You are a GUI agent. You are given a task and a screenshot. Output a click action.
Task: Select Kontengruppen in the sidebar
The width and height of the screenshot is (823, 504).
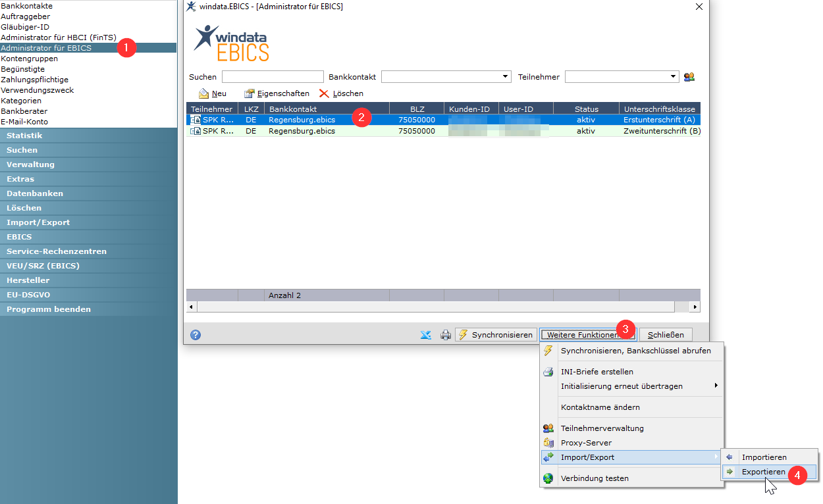pyautogui.click(x=30, y=59)
